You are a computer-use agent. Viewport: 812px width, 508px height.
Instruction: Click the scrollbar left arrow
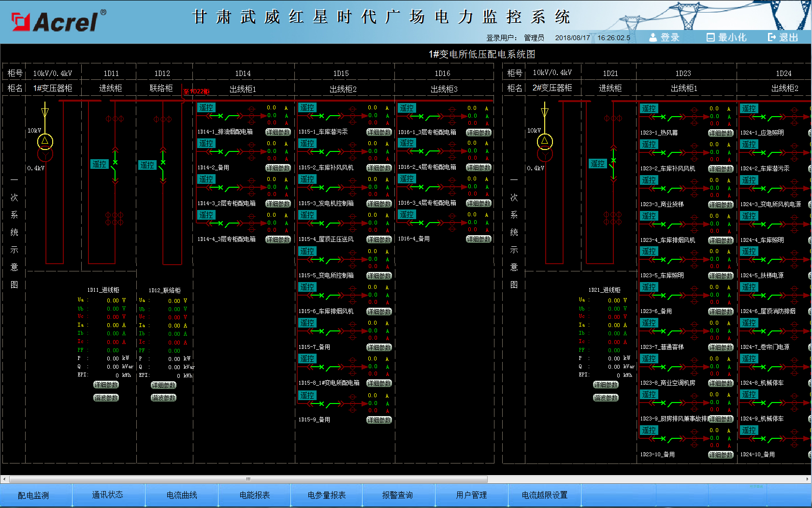(4, 479)
